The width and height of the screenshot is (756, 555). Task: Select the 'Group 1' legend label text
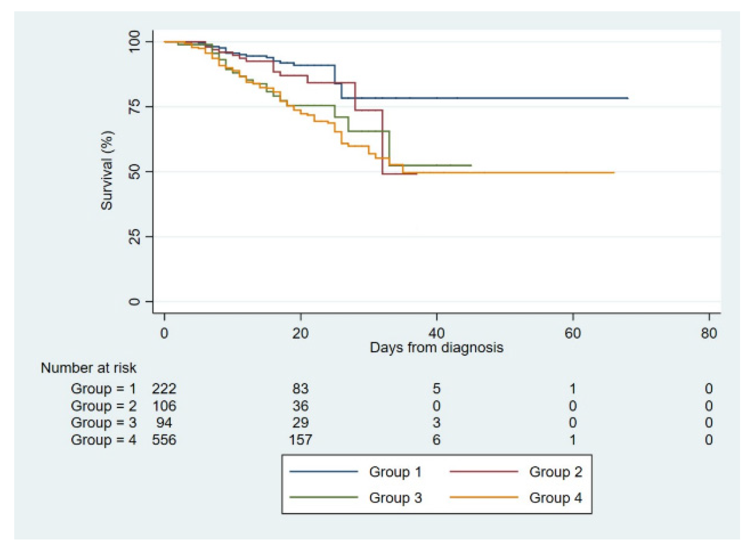(395, 472)
